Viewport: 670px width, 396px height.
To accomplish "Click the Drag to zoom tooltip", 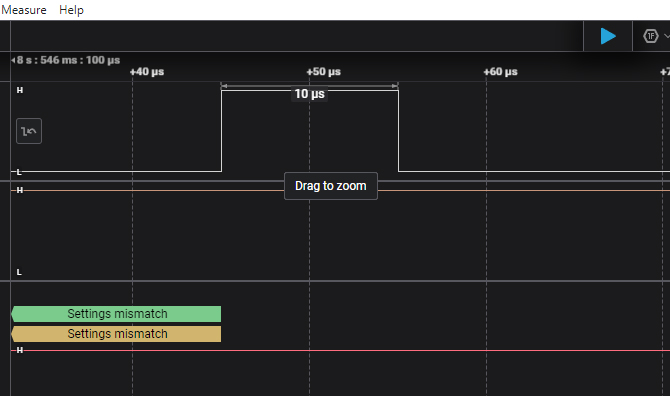I will pos(331,186).
